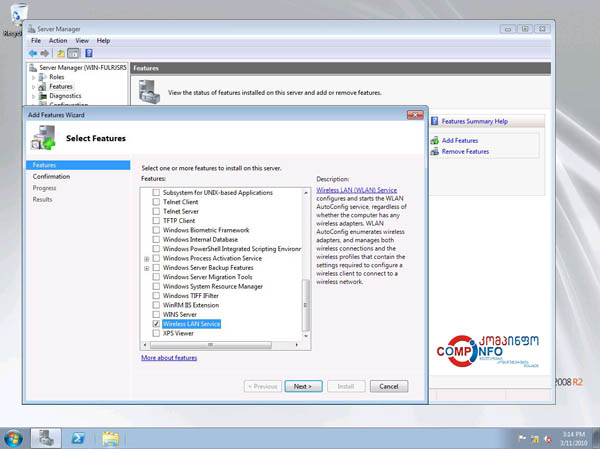Click the horizontal scrollbar thumb in features list
The height and width of the screenshot is (449, 600).
tap(210, 345)
